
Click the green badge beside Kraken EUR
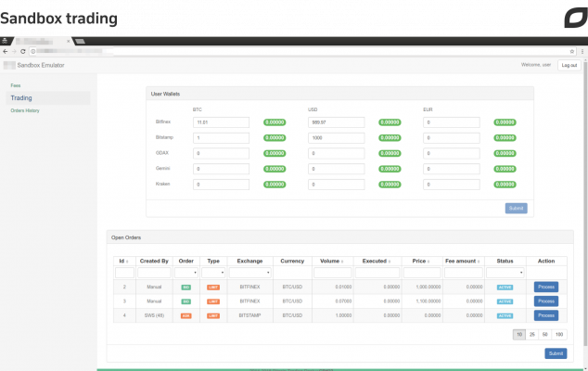coord(505,185)
